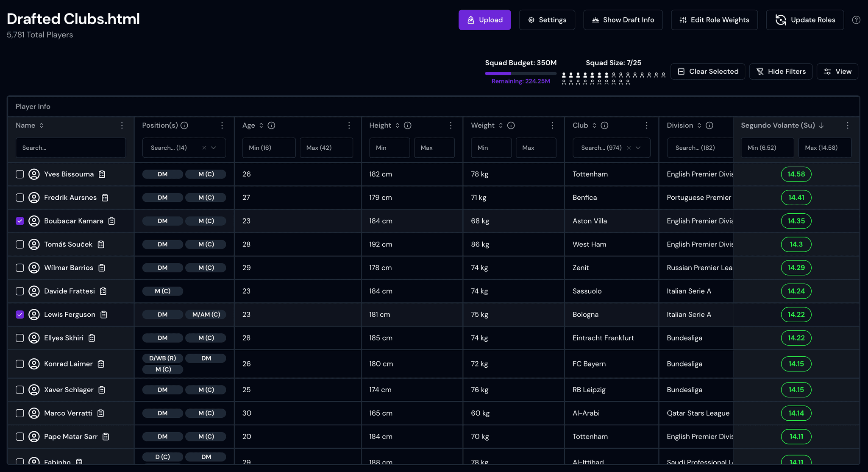Open Segundo Volante column options menu
The image size is (868, 472).
(x=848, y=126)
